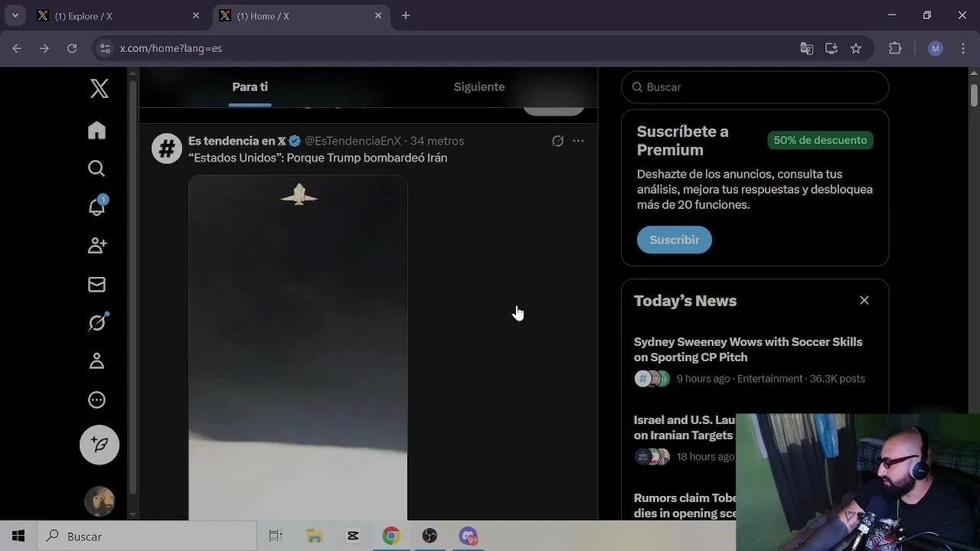This screenshot has width=980, height=551.
Task: Click the Es tendencia en X hashtag avatar
Action: 167,148
